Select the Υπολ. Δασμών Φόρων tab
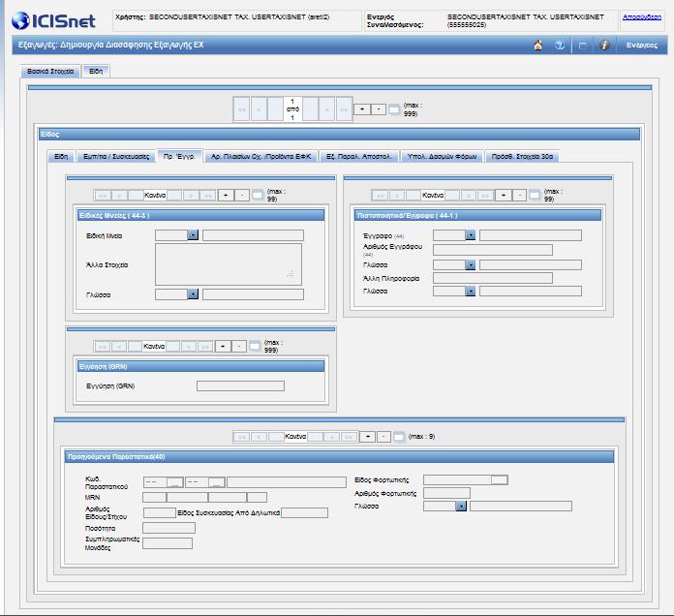The image size is (674, 616). (442, 157)
